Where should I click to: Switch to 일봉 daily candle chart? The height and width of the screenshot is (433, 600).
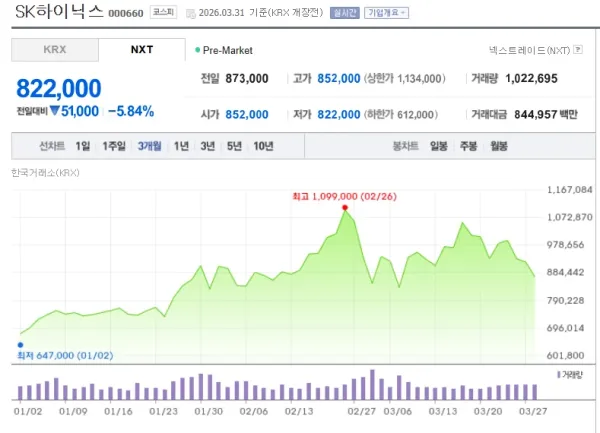[x=439, y=146]
